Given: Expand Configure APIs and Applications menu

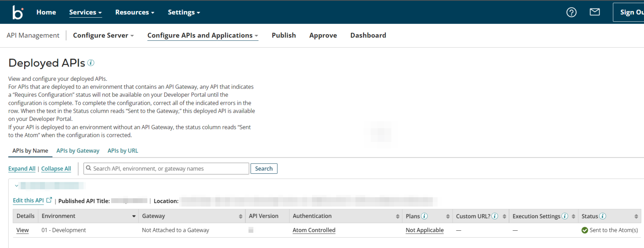Looking at the screenshot, I should click(x=203, y=35).
